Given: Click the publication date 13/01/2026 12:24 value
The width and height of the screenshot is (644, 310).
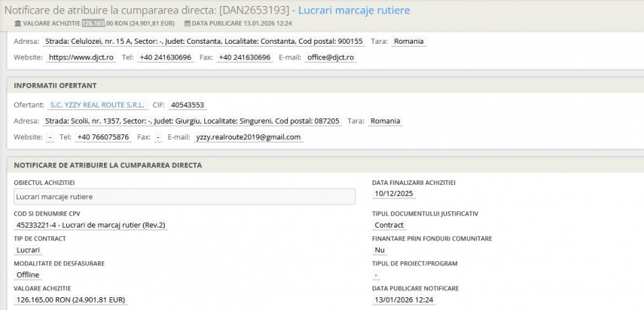Looking at the screenshot, I should (x=403, y=299).
